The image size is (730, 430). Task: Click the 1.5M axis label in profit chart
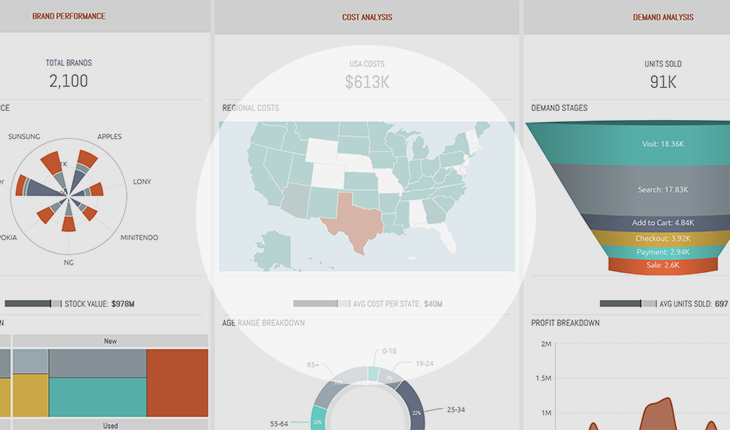[543, 378]
